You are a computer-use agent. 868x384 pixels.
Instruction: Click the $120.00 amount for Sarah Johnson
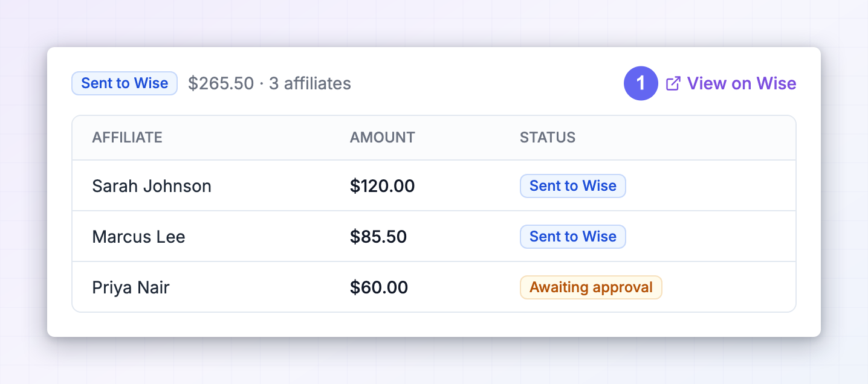[x=383, y=186]
